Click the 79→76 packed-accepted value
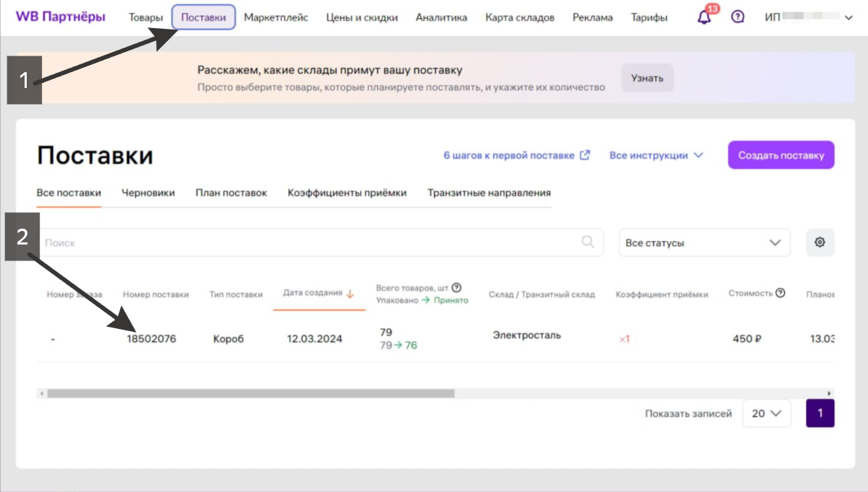This screenshot has width=868, height=492. 399,346
